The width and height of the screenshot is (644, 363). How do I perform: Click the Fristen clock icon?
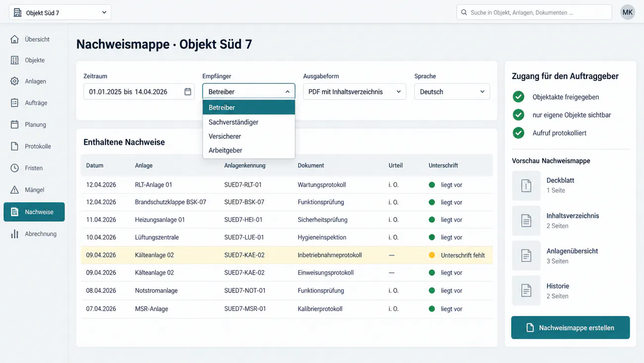coord(15,168)
